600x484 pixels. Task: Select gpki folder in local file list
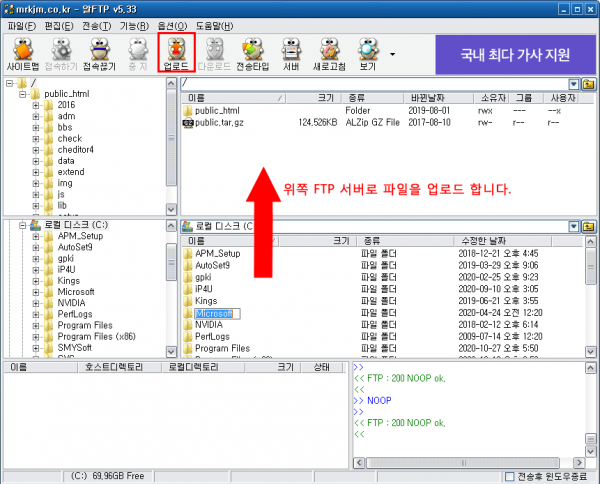[x=203, y=277]
